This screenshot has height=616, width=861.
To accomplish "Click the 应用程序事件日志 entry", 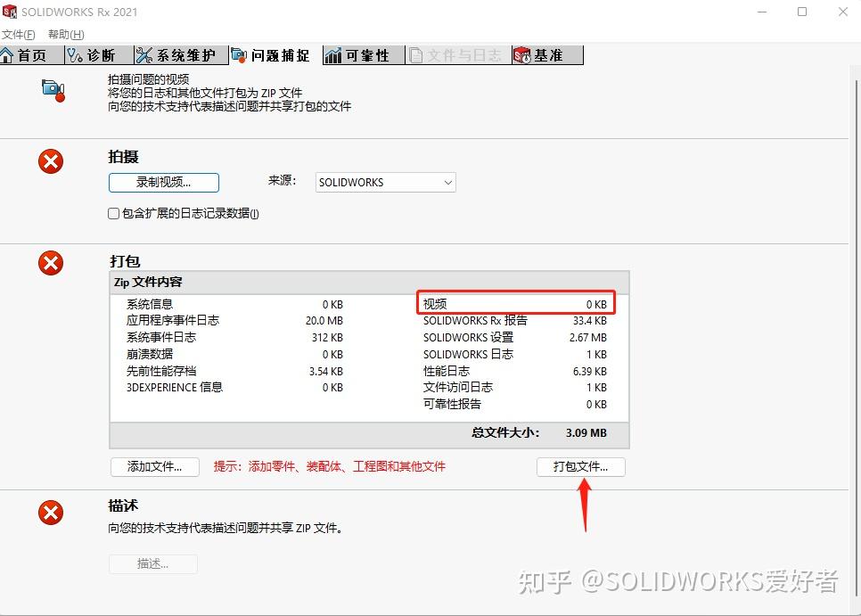I will 172,320.
